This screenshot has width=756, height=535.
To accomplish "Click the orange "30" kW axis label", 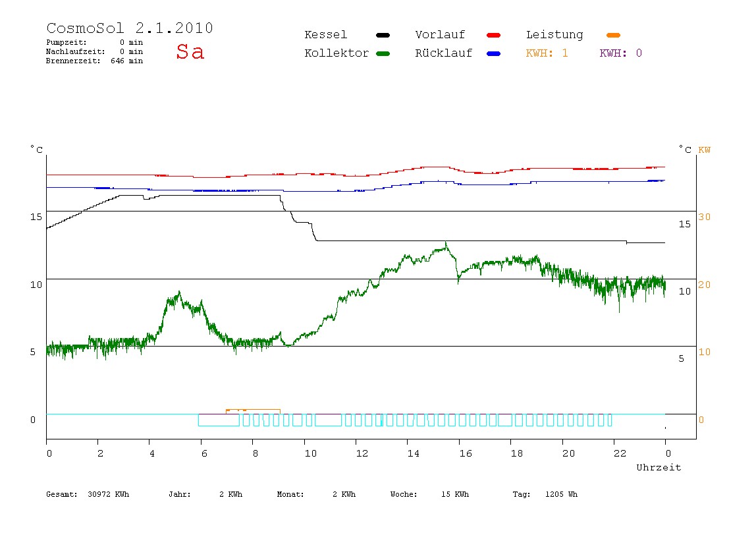I will click(705, 217).
